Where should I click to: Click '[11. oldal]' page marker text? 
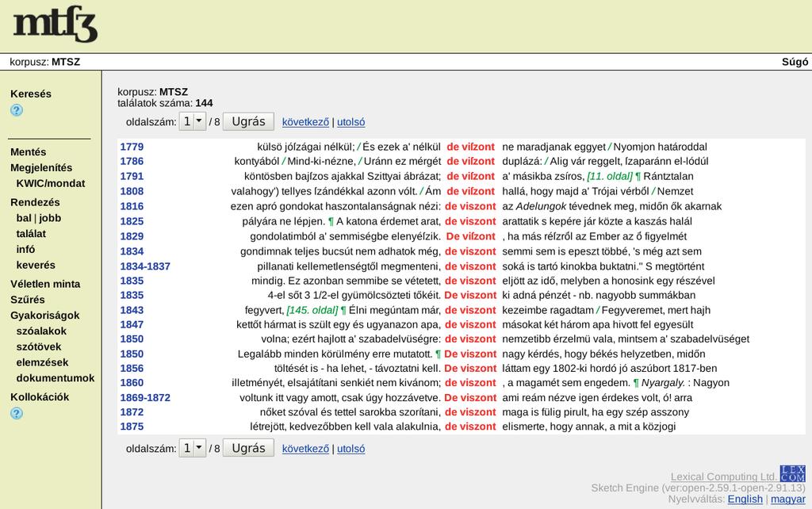(x=610, y=177)
